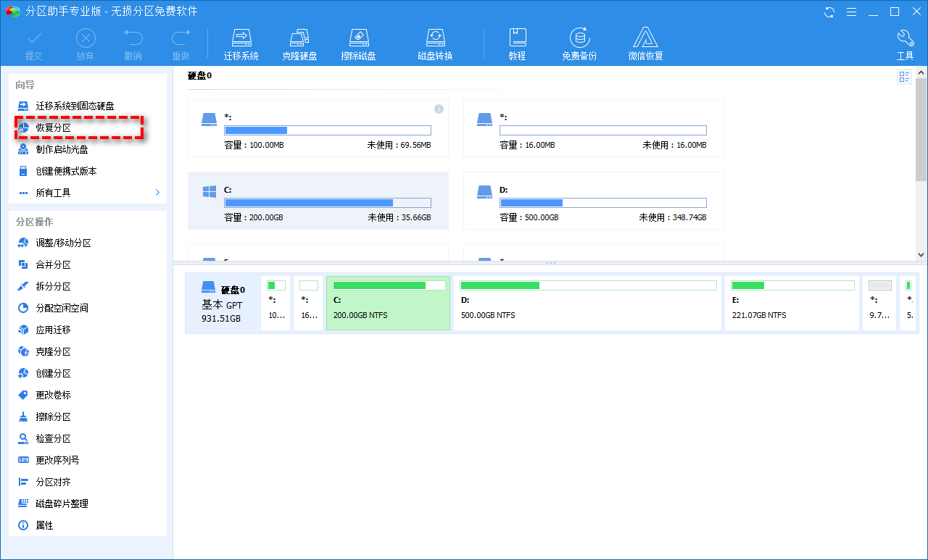Click the 提交 (commit) toolbar button
This screenshot has height=560, width=928.
(x=34, y=45)
